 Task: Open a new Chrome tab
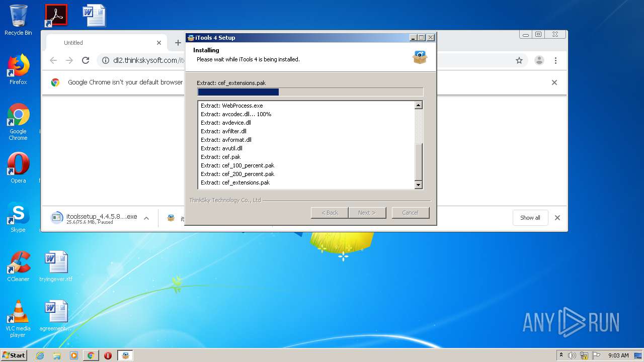[178, 43]
